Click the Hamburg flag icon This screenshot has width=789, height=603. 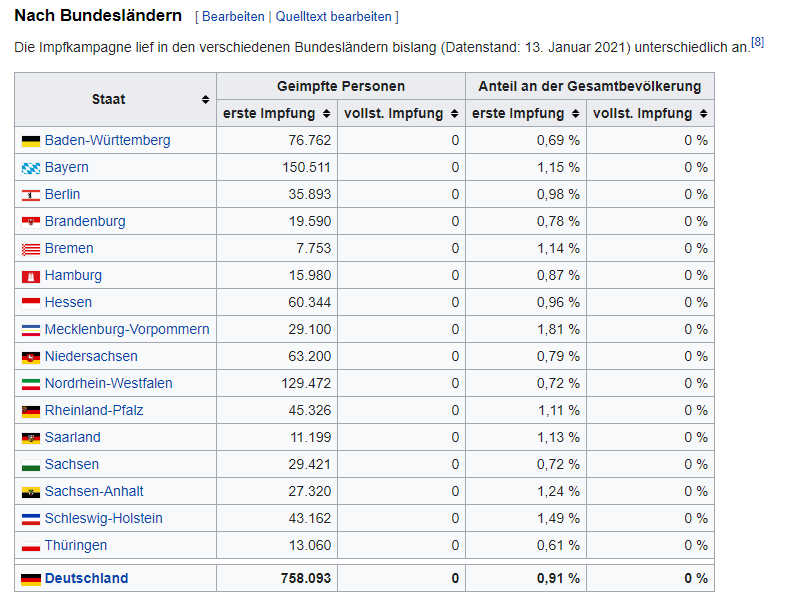30,276
